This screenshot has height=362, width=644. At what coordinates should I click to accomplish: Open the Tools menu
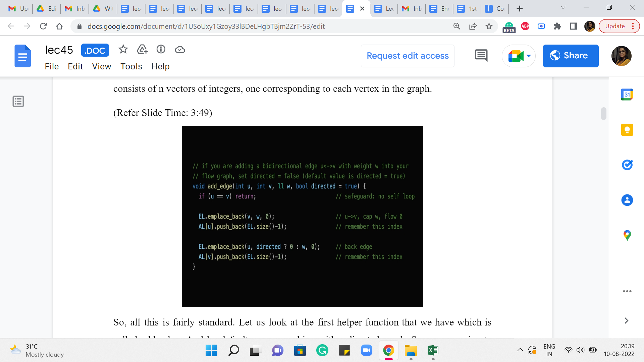(131, 66)
